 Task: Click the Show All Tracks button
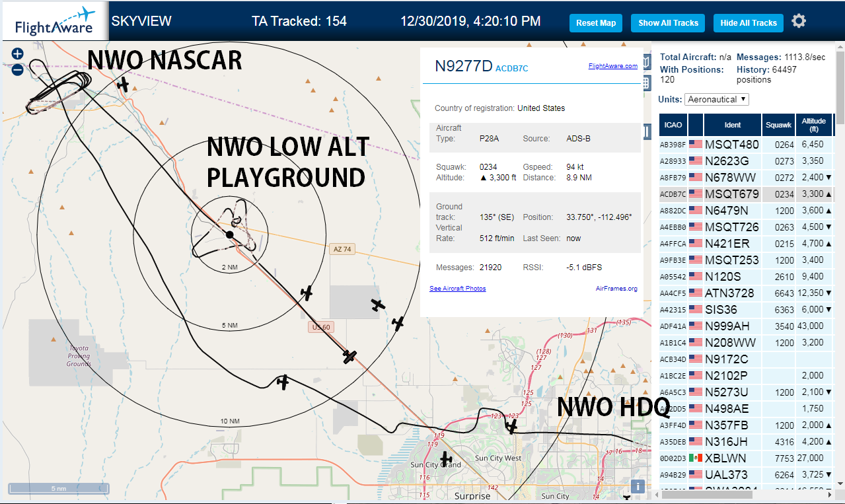pyautogui.click(x=668, y=23)
